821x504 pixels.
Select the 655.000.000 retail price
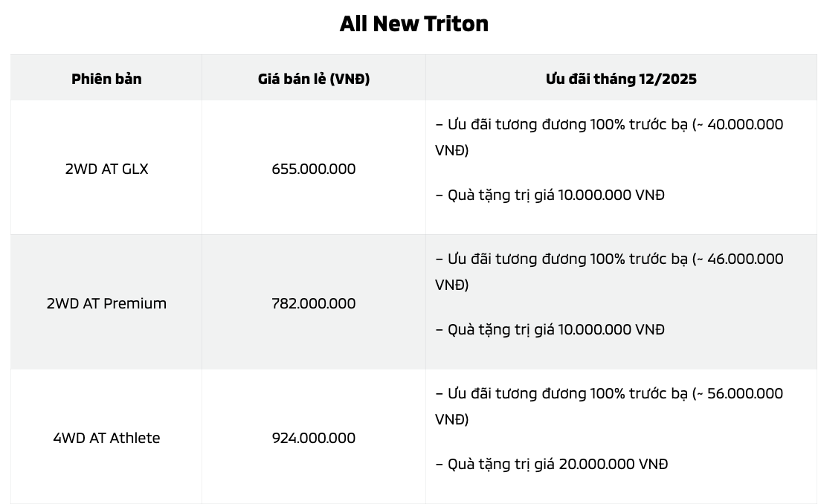(x=313, y=169)
